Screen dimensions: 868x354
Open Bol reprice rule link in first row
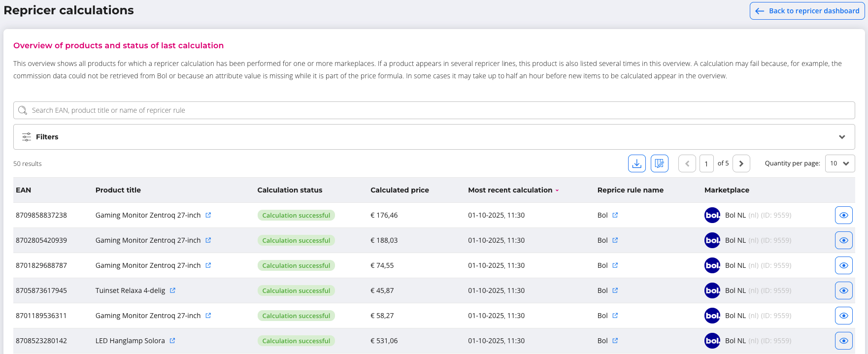(615, 215)
